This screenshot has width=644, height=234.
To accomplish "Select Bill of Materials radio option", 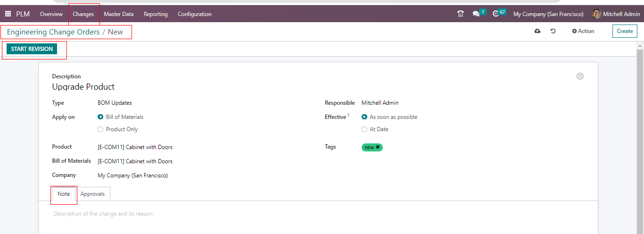I will coord(100,117).
